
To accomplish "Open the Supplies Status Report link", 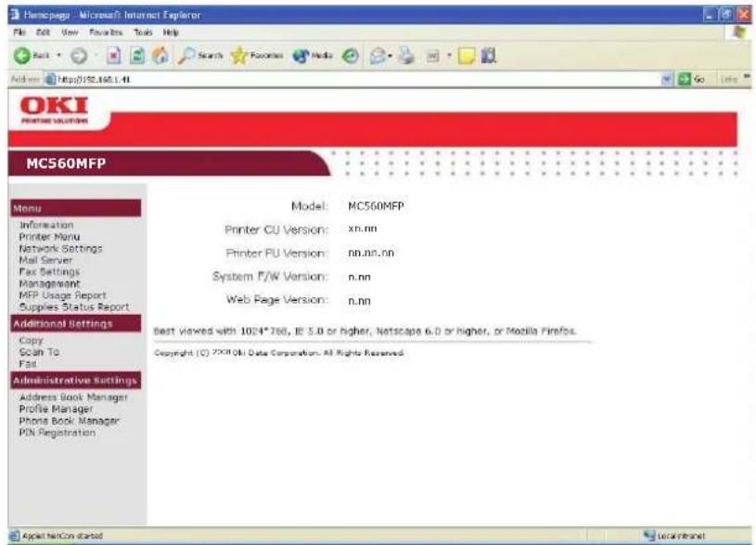I will tap(74, 307).
